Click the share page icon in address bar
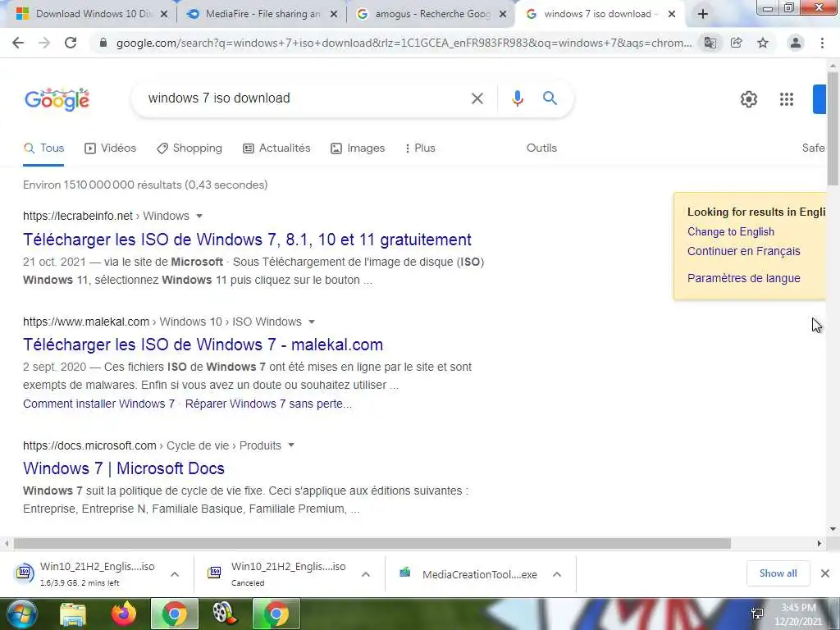The height and width of the screenshot is (630, 840). [736, 43]
